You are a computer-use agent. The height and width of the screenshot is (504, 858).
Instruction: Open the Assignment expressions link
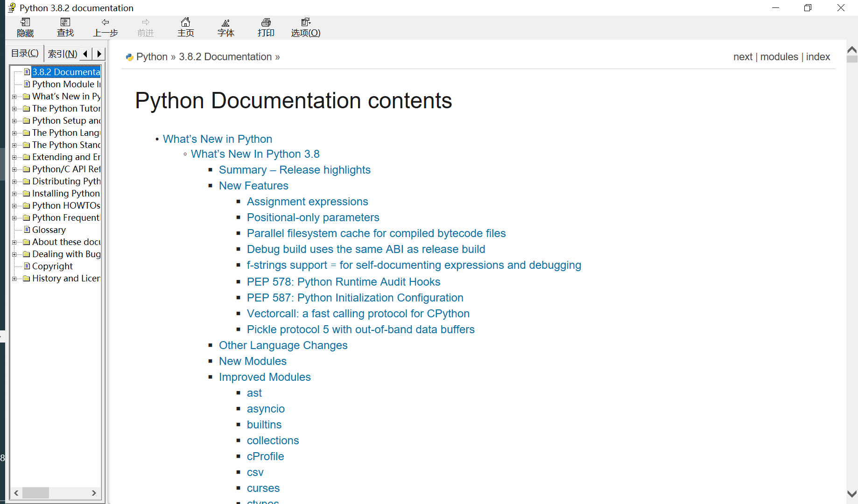click(307, 202)
